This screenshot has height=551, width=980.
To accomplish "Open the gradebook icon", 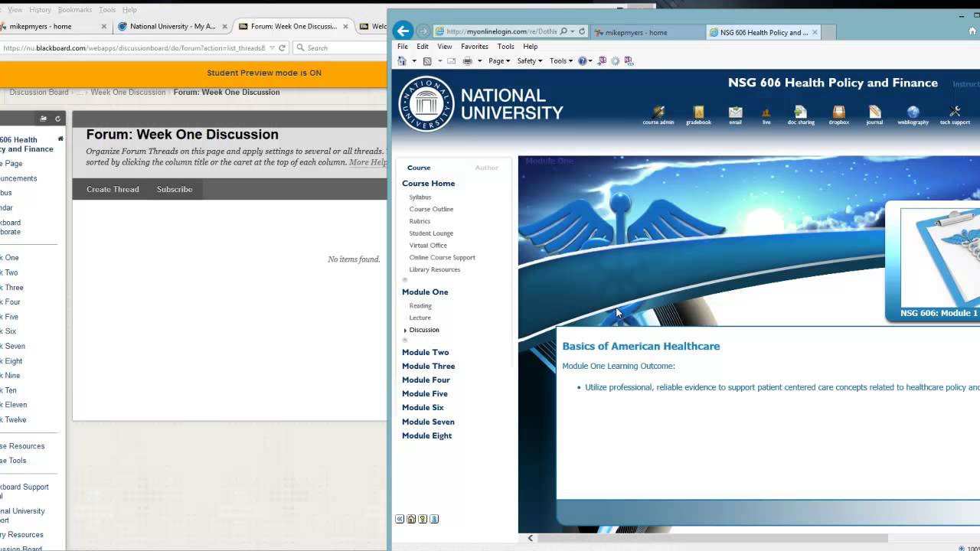I will click(698, 112).
